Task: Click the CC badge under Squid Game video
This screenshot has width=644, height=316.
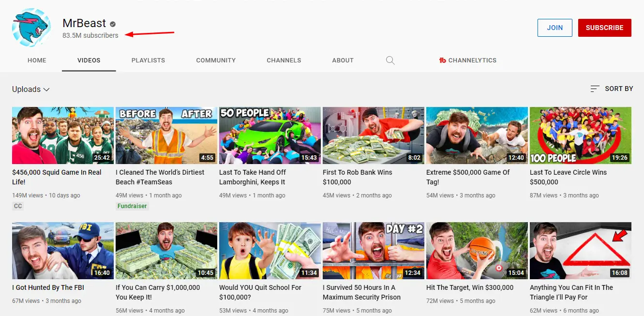Action: click(18, 206)
